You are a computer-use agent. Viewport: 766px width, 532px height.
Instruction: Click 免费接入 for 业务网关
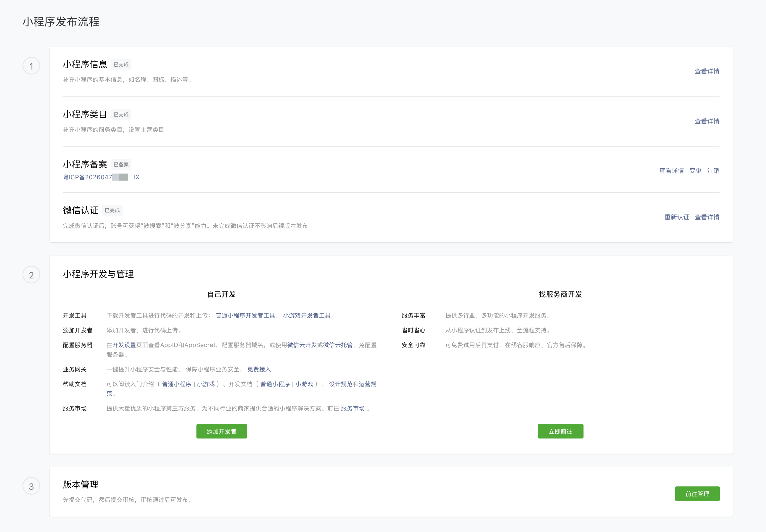[259, 369]
